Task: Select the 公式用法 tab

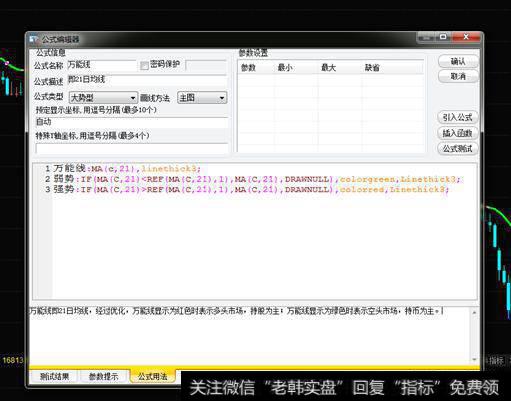Action: pos(153,377)
